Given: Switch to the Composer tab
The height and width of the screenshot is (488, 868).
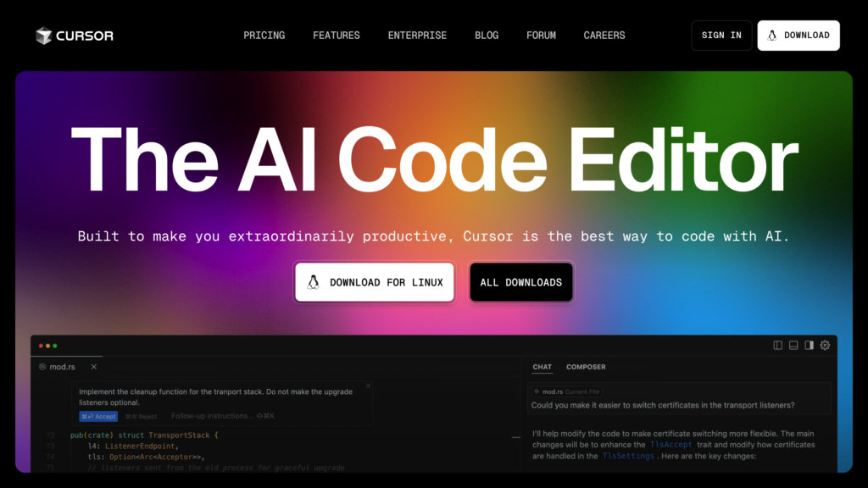Looking at the screenshot, I should click(586, 367).
